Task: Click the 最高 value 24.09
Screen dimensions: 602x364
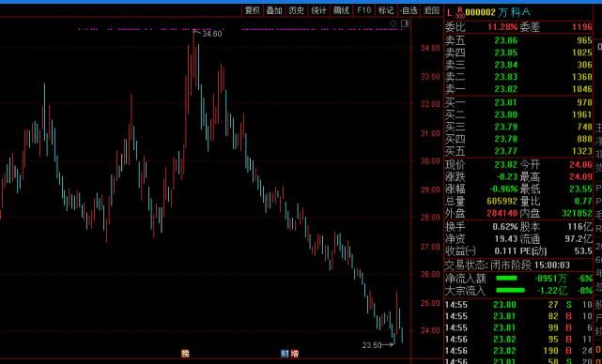Action: click(580, 177)
